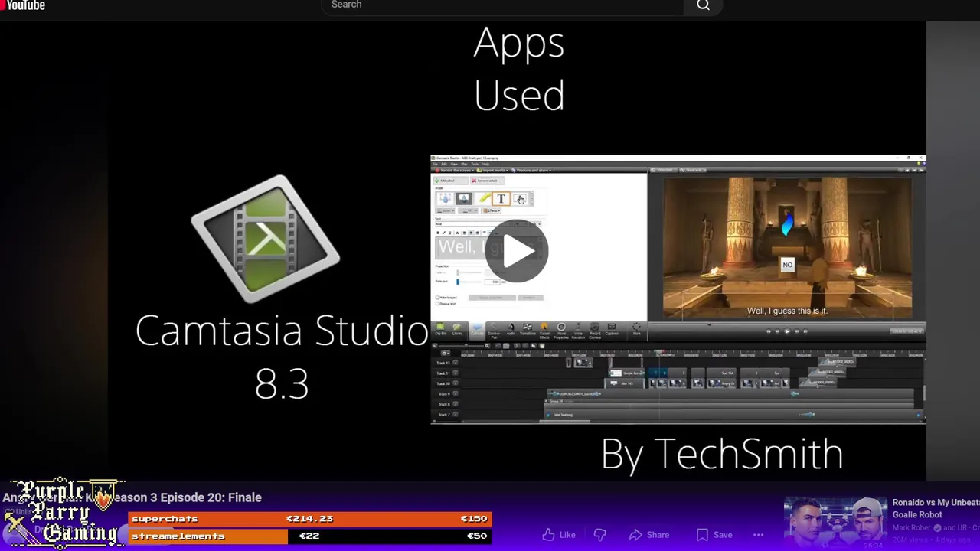Screen dimensions: 980x551
Task: Adjust the Fade out slider
Action: (469, 282)
